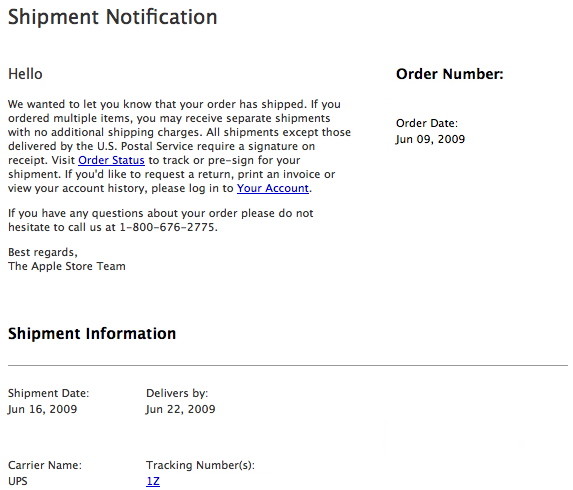Select the Order Number: label
This screenshot has width=573, height=490.
[449, 74]
